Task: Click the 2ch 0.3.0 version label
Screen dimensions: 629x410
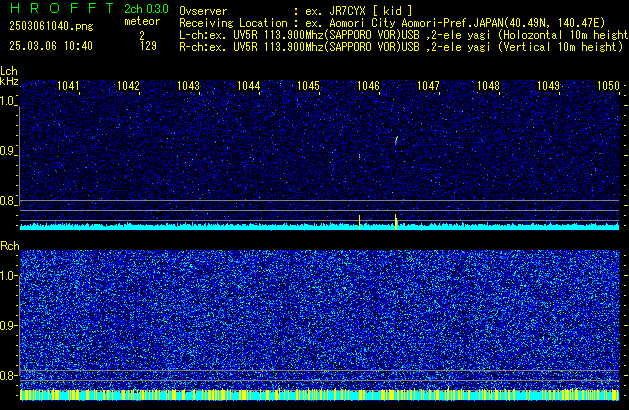Action: 146,9
